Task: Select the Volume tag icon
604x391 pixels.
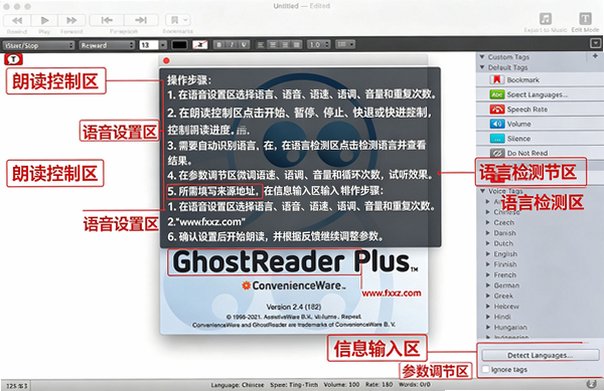Action: pyautogui.click(x=497, y=124)
